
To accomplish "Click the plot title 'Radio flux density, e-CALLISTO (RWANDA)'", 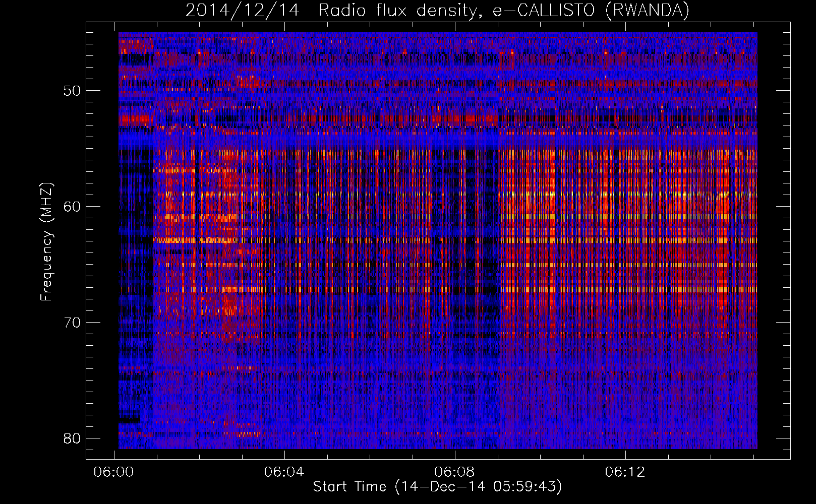I will click(503, 11).
